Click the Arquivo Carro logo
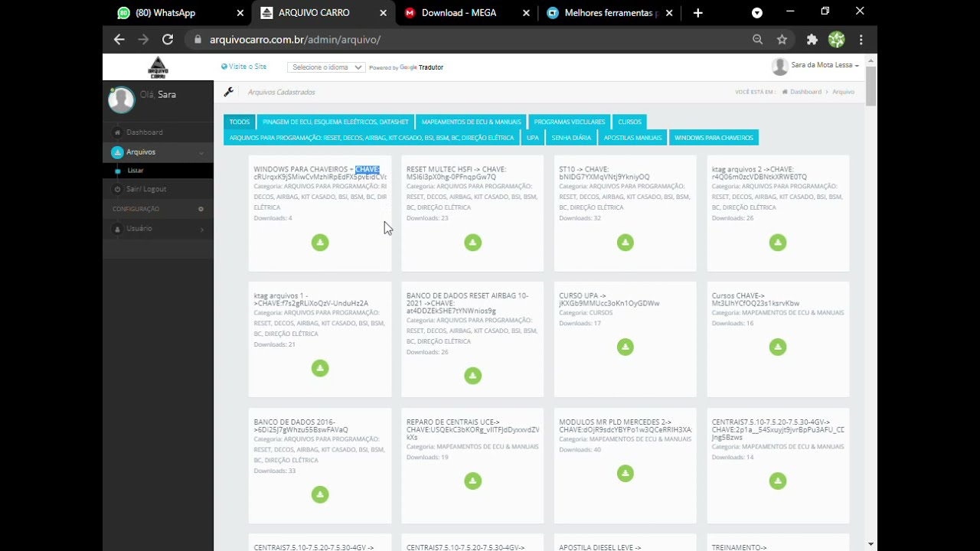This screenshot has width=980, height=551. coord(158,67)
